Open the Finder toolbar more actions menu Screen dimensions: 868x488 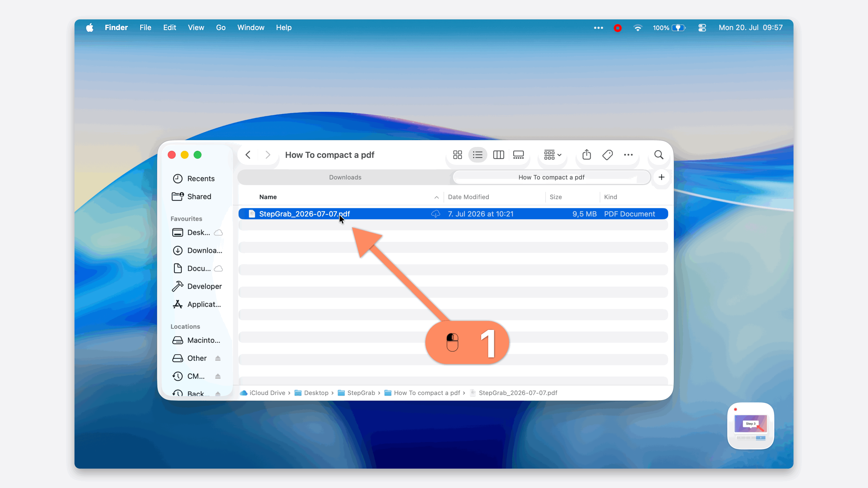[628, 155]
